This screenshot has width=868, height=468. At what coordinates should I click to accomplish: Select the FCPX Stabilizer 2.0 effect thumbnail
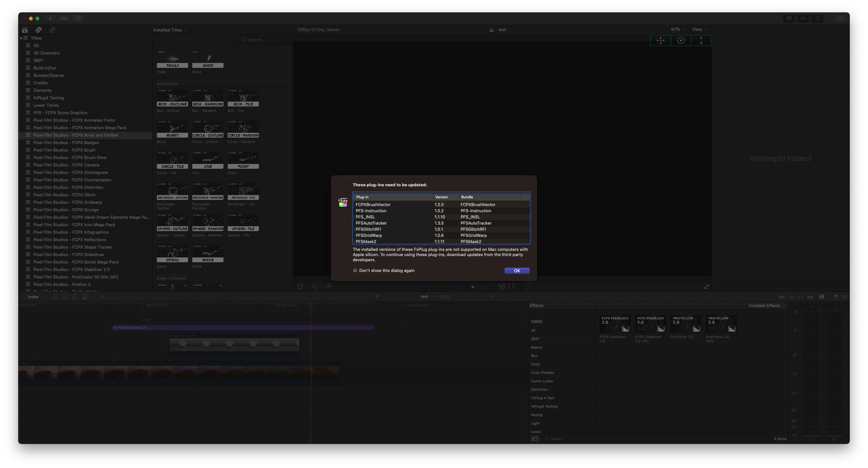615,324
